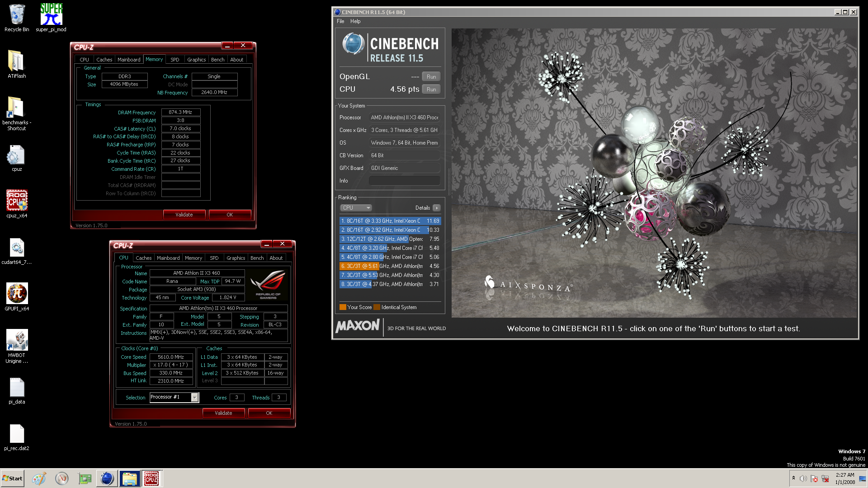The image size is (868, 488).
Task: Click the Cinebench title bar icon
Action: [x=338, y=12]
